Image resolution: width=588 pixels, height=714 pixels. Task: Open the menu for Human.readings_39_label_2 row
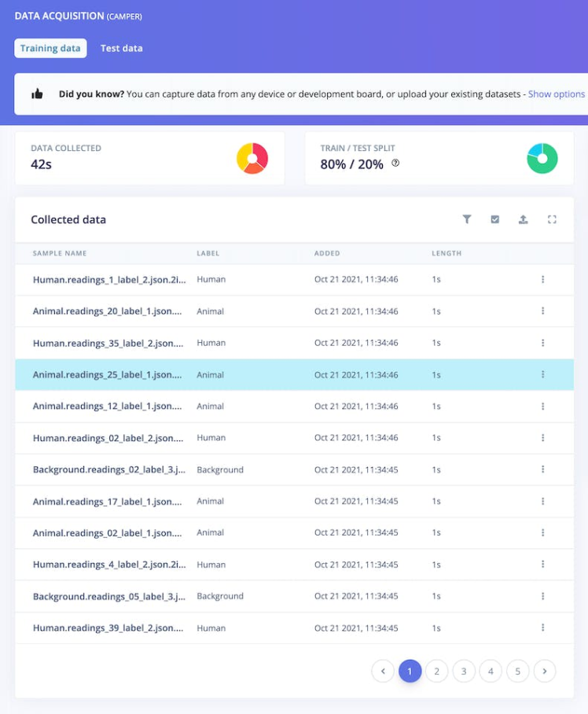pos(543,628)
